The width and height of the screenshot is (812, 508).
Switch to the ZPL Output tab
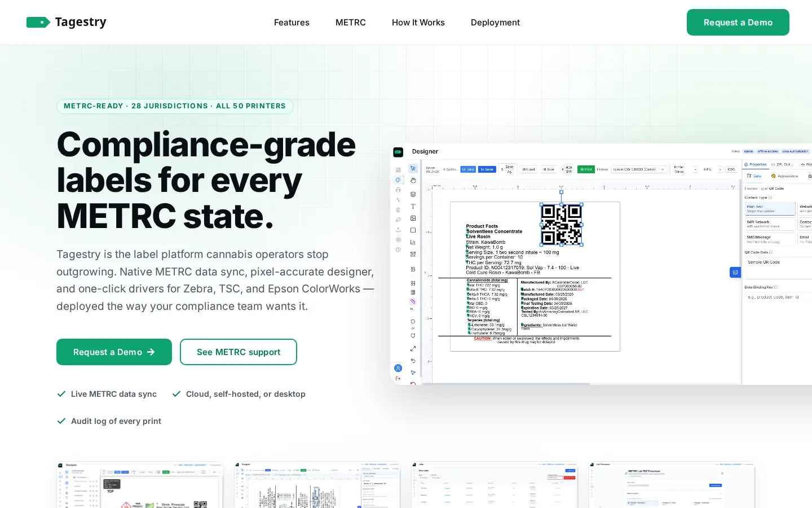(782, 164)
